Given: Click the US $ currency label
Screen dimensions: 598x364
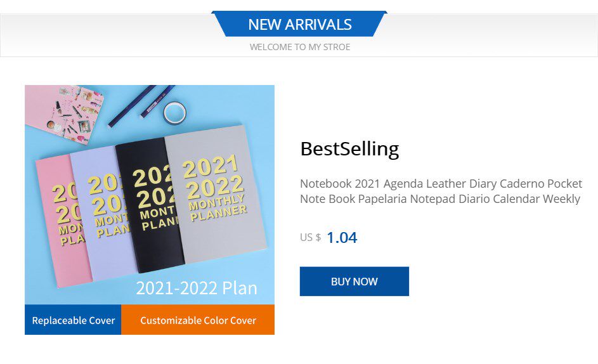Looking at the screenshot, I should (x=310, y=237).
